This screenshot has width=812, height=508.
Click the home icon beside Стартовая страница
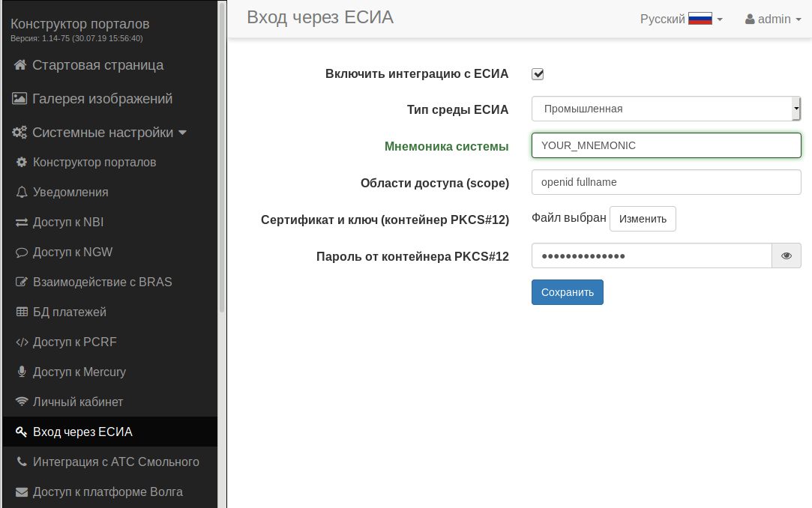coord(20,65)
